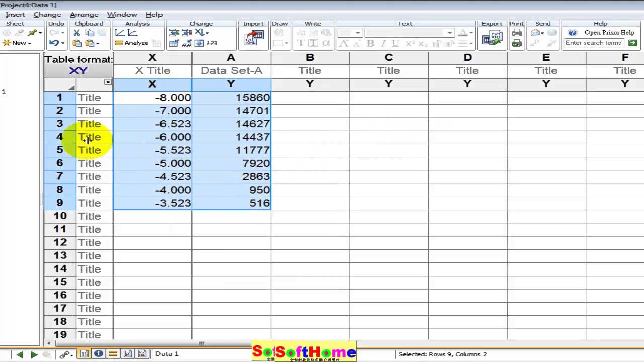Viewport: 644px width, 362px height.
Task: Click the Undo arrow icon
Action: [53, 43]
